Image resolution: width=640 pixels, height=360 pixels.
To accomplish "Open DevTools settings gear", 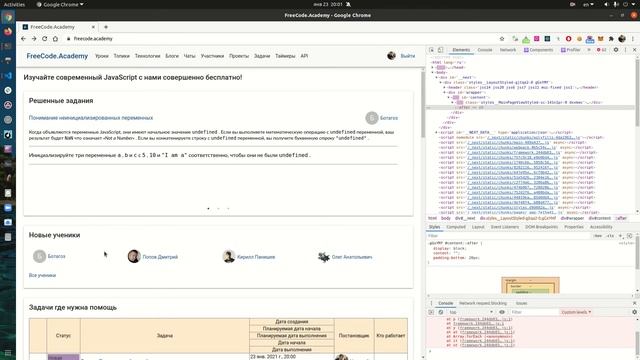I will tap(616, 50).
